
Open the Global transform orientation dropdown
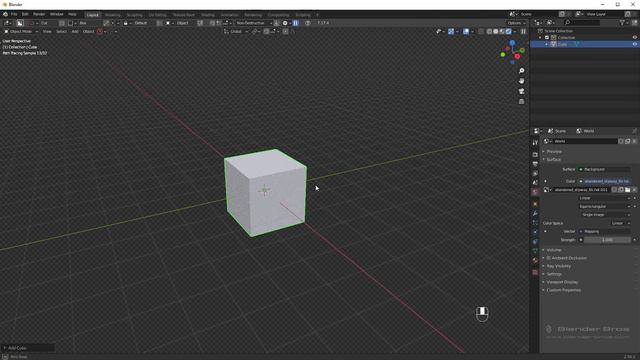click(236, 31)
